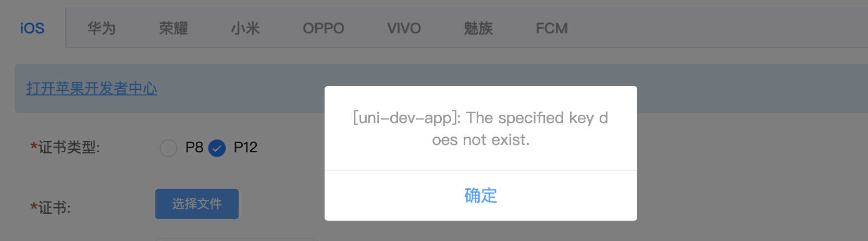Go to the 小米 tab
The height and width of the screenshot is (241, 868).
[245, 28]
